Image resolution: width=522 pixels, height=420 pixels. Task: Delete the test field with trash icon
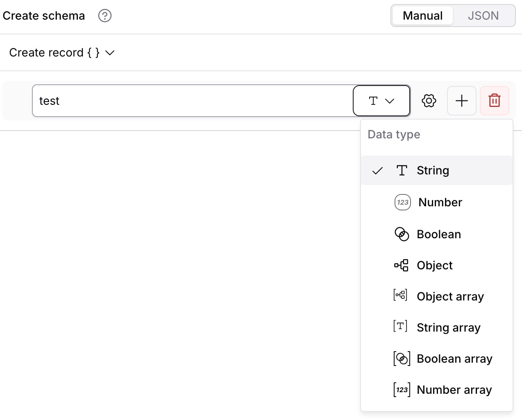coord(495,101)
